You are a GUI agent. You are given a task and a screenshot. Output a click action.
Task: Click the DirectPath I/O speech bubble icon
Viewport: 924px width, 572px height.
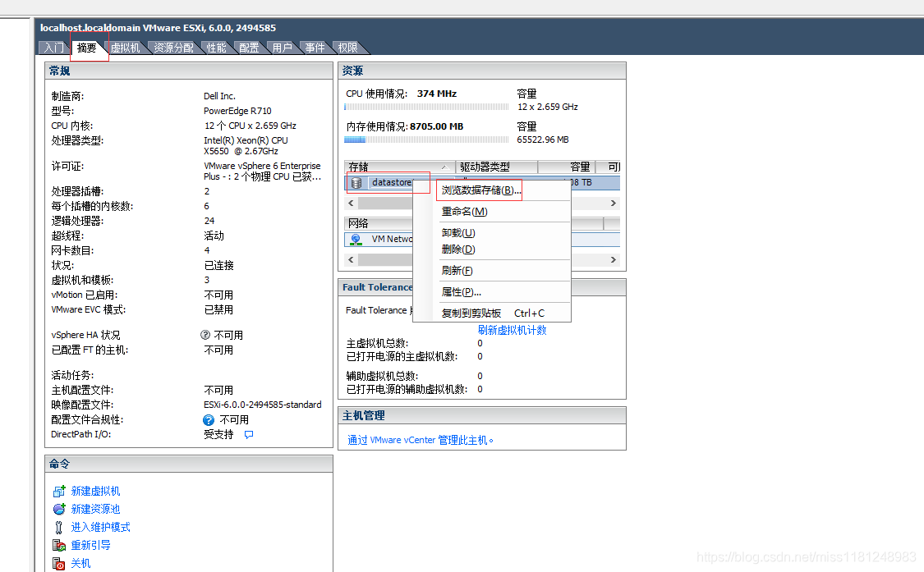[x=249, y=435]
